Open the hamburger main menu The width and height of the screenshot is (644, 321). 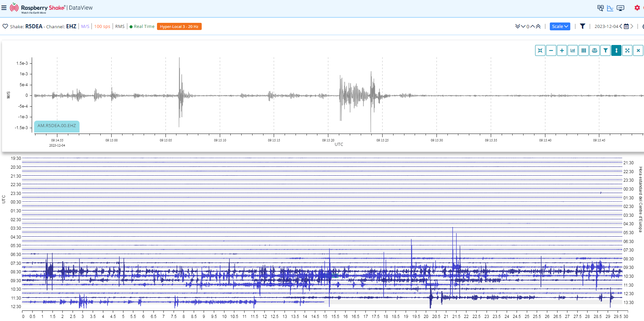tap(4, 8)
